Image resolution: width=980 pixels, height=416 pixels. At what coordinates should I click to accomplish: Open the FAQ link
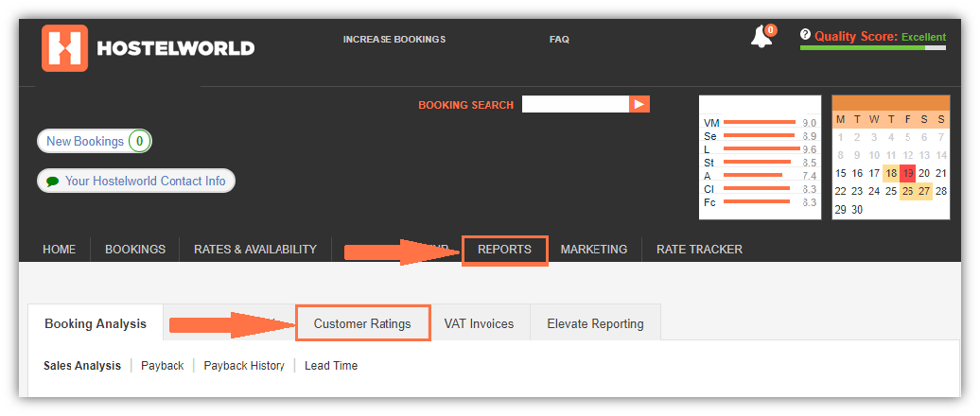tap(559, 40)
